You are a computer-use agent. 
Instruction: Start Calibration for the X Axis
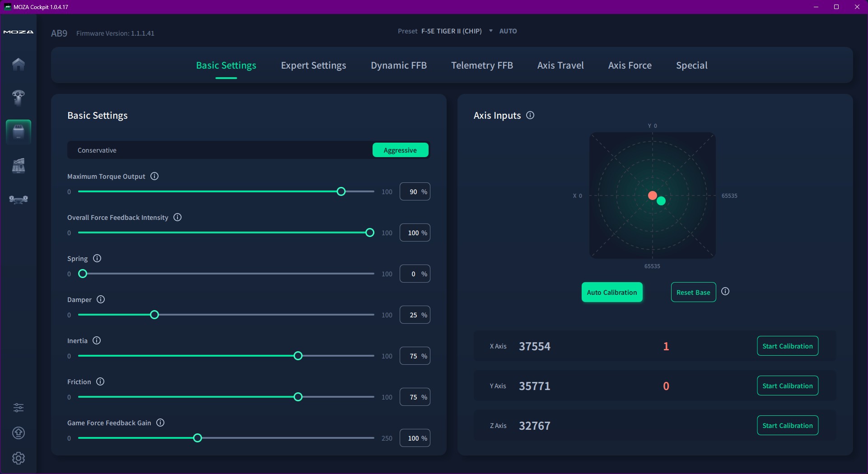click(x=787, y=346)
